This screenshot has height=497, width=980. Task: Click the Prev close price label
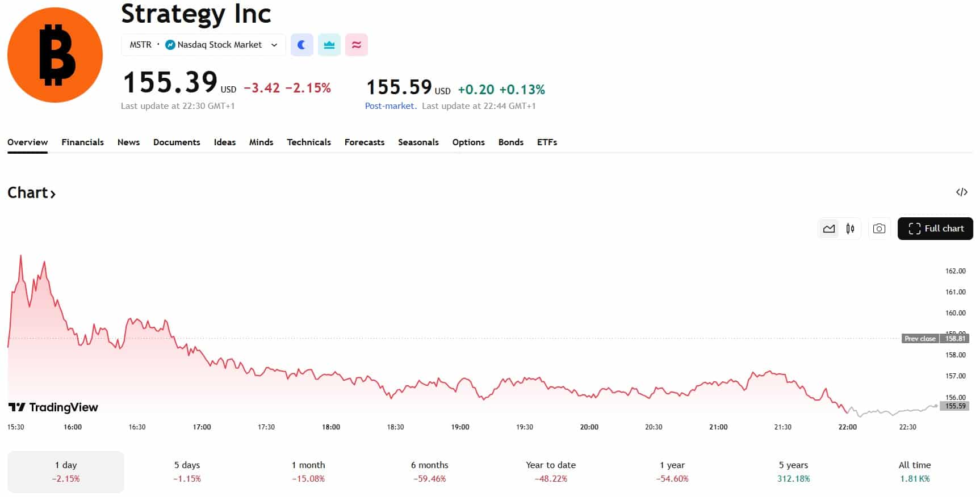[920, 339]
